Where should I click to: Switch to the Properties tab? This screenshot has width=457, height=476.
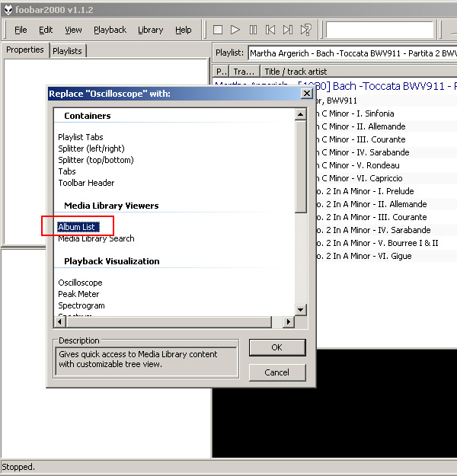[x=25, y=50]
